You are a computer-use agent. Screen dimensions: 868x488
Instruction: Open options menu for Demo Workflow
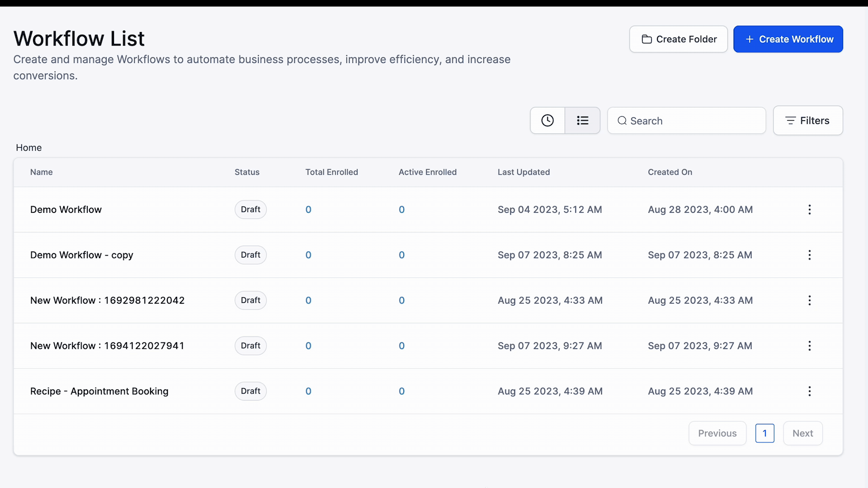[809, 210]
